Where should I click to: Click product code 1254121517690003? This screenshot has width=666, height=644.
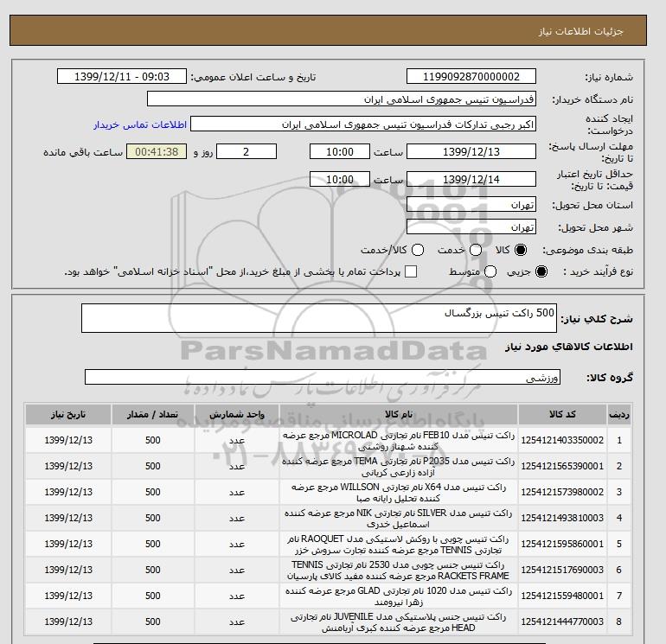click(x=562, y=570)
